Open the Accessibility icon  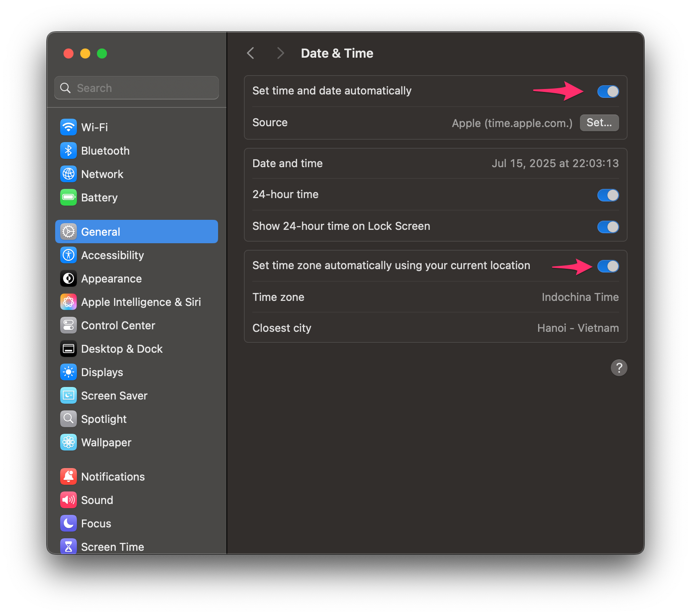(69, 255)
